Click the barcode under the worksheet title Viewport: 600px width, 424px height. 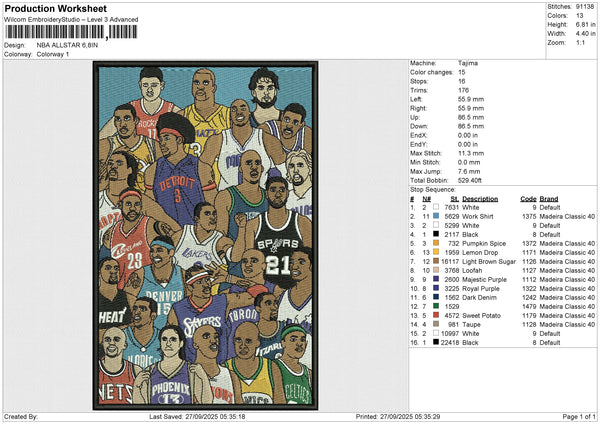point(71,32)
